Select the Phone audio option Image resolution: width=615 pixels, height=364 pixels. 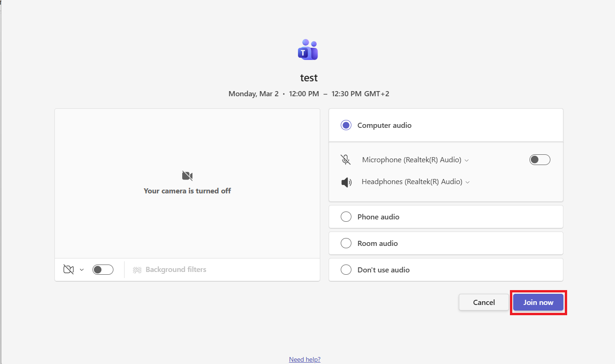tap(446, 217)
